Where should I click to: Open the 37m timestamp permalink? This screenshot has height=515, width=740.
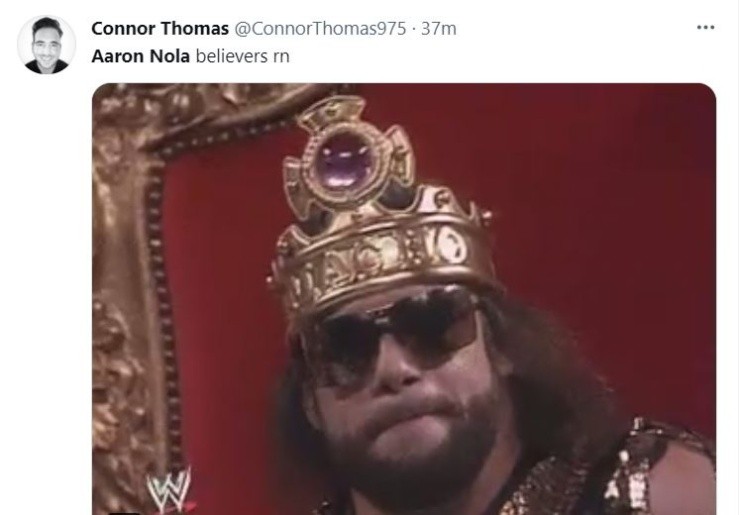click(x=438, y=28)
